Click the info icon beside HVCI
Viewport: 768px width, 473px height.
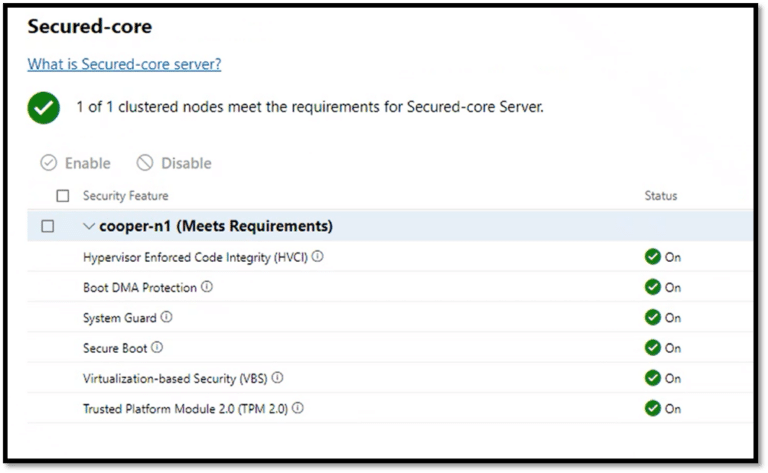317,257
